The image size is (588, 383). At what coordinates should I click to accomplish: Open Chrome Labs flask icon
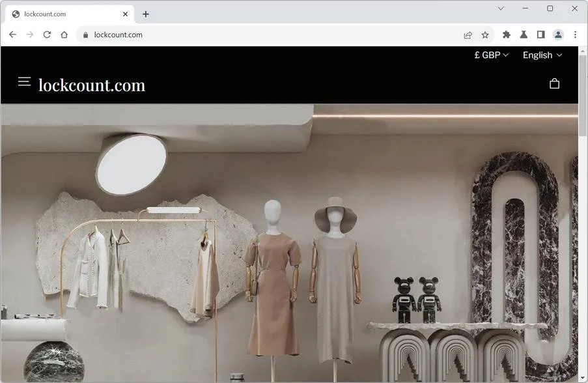524,35
